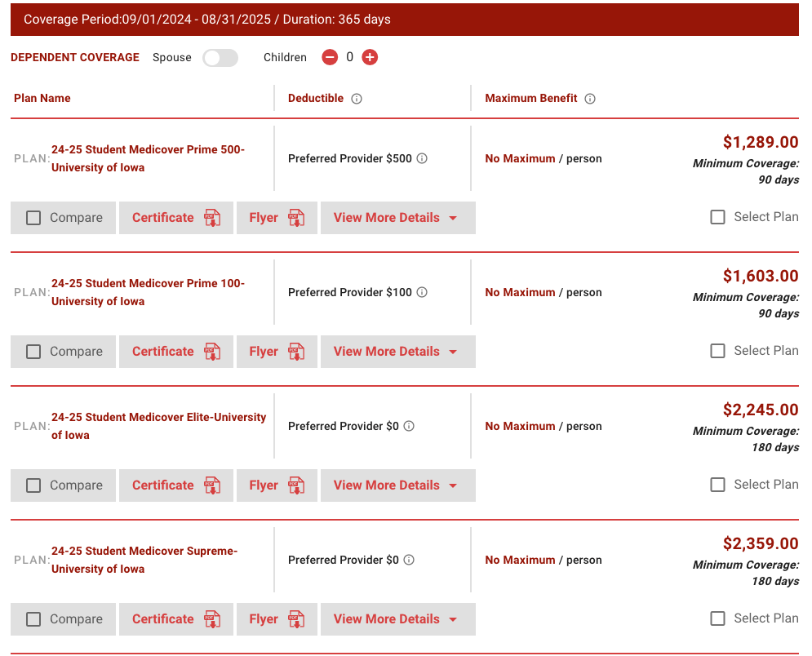Check Compare for Medicover Prime 500 plan
Image resolution: width=812 pixels, height=656 pixels.
pyautogui.click(x=33, y=218)
